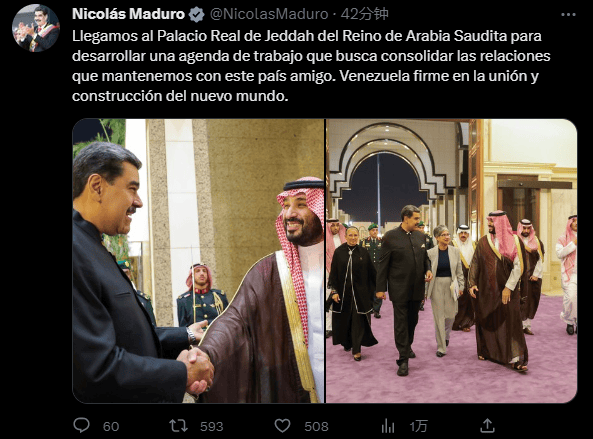Click the 60 replies count

pos(111,427)
